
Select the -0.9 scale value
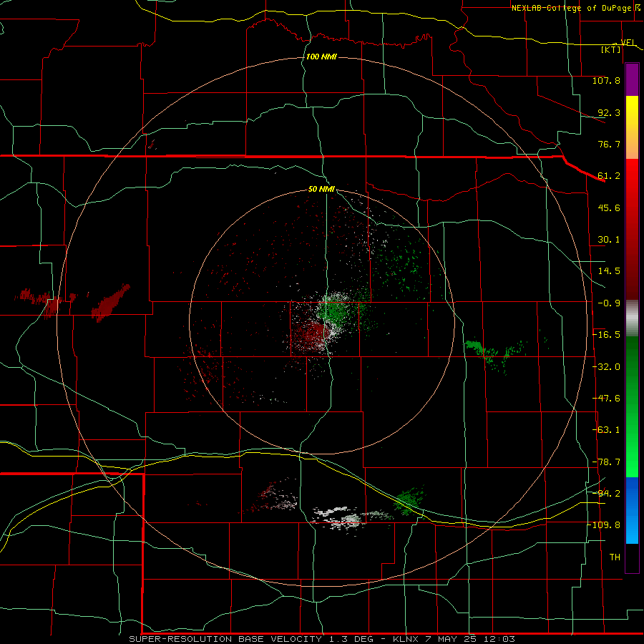click(609, 303)
